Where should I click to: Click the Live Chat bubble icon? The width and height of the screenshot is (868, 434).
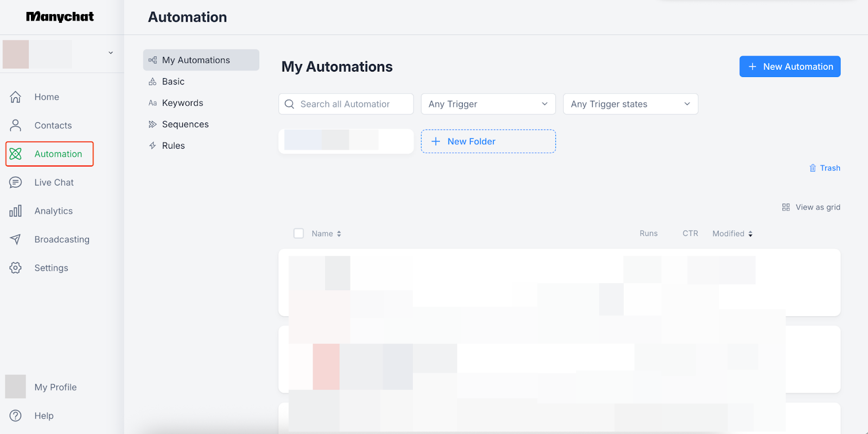pyautogui.click(x=16, y=183)
